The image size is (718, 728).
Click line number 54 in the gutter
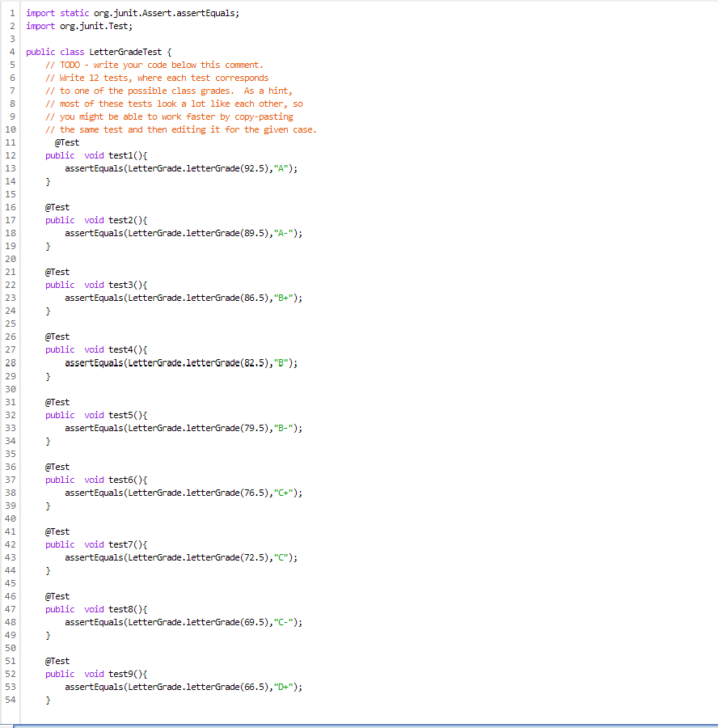pyautogui.click(x=11, y=699)
